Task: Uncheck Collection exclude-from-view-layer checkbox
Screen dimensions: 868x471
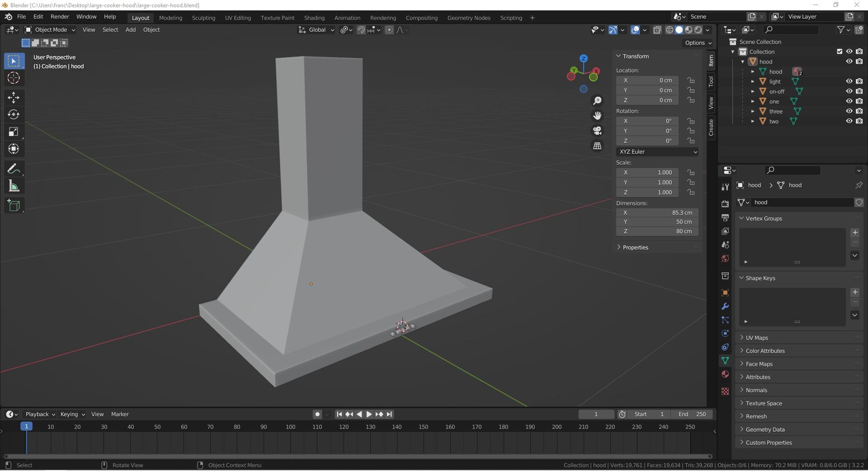Action: coord(840,52)
